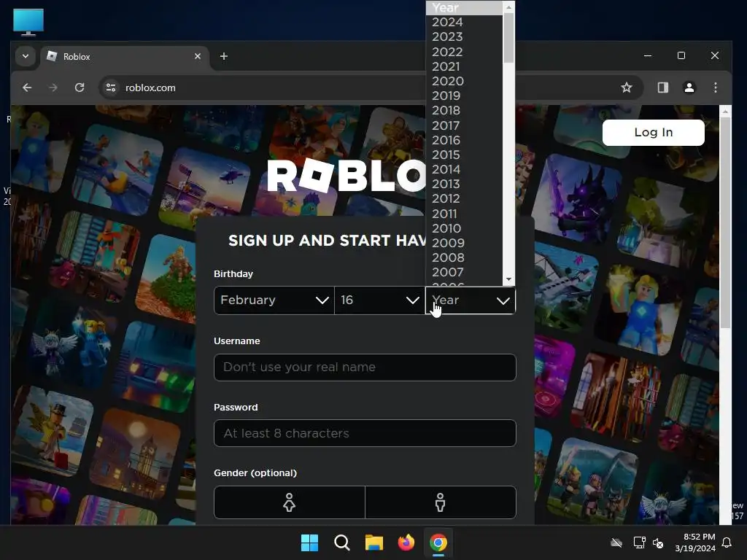Pick 2007 in the year list
This screenshot has width=747, height=560.
point(463,273)
